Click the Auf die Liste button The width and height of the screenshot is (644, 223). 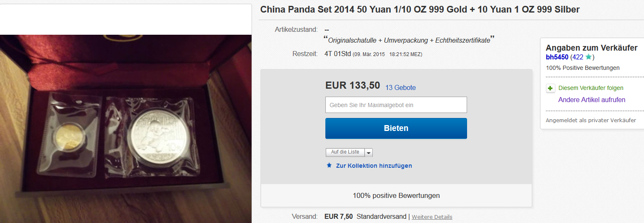point(345,152)
